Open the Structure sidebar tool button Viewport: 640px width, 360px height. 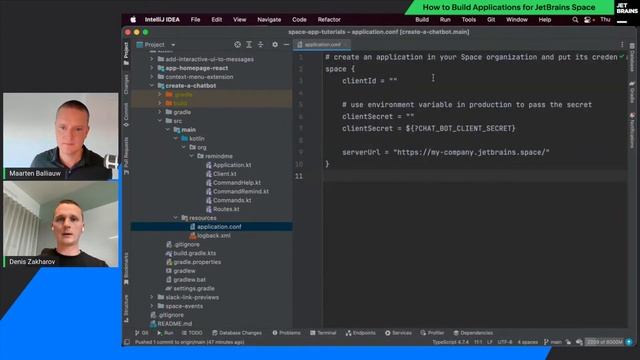pos(126,309)
